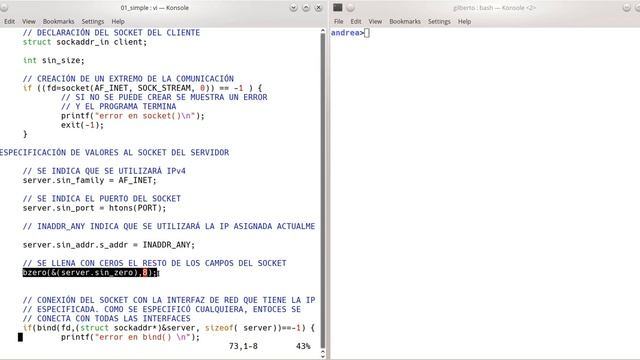Click printf("error en bind() \n"); line

click(x=130, y=337)
